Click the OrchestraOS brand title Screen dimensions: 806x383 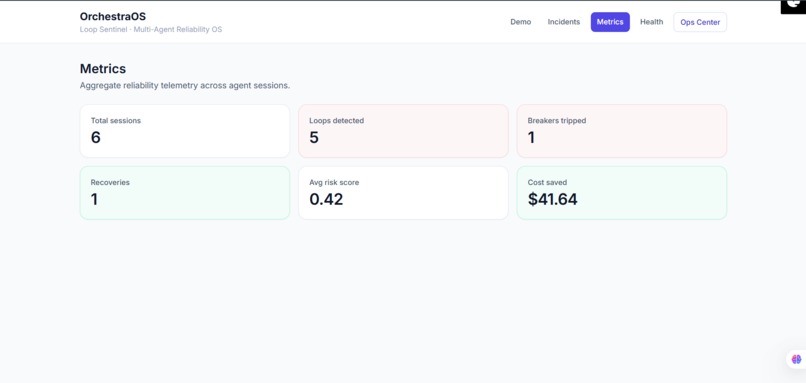tap(113, 16)
